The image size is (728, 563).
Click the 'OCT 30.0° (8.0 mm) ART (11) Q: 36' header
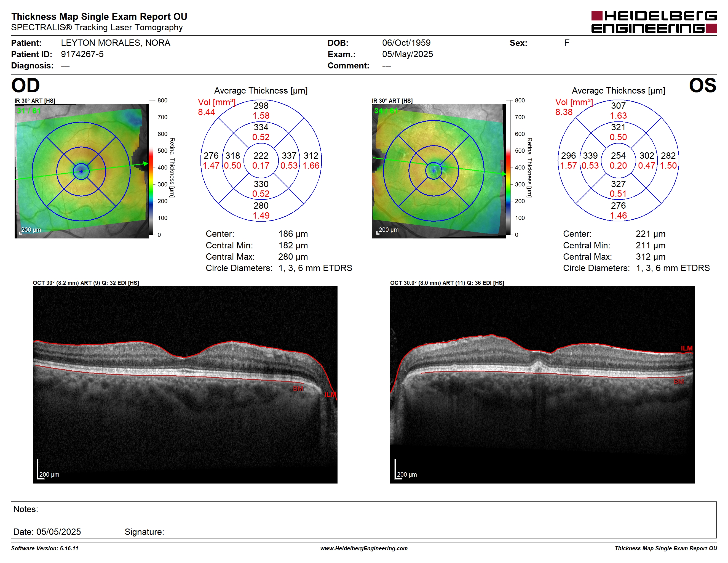447,283
